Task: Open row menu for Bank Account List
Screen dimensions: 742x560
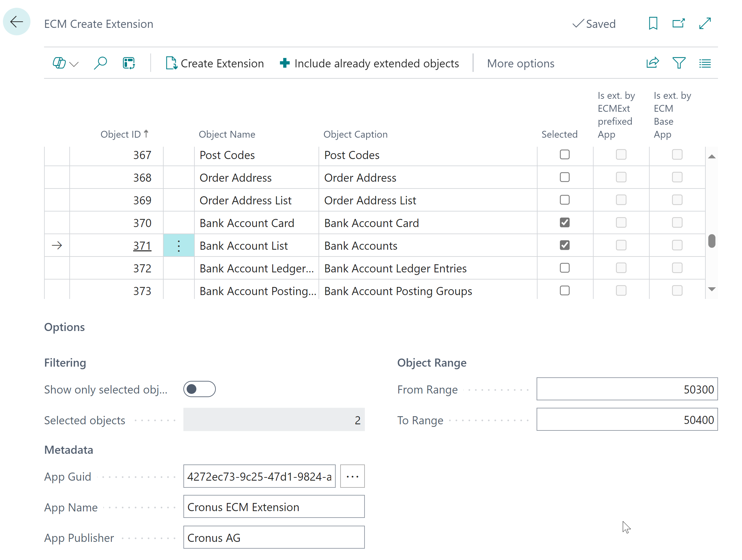Action: [179, 246]
